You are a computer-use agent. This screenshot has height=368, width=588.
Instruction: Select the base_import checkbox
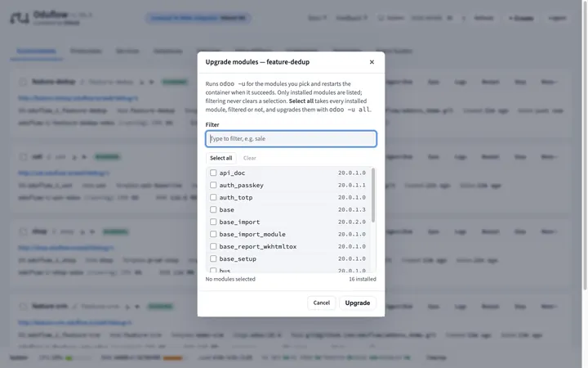coord(213,222)
